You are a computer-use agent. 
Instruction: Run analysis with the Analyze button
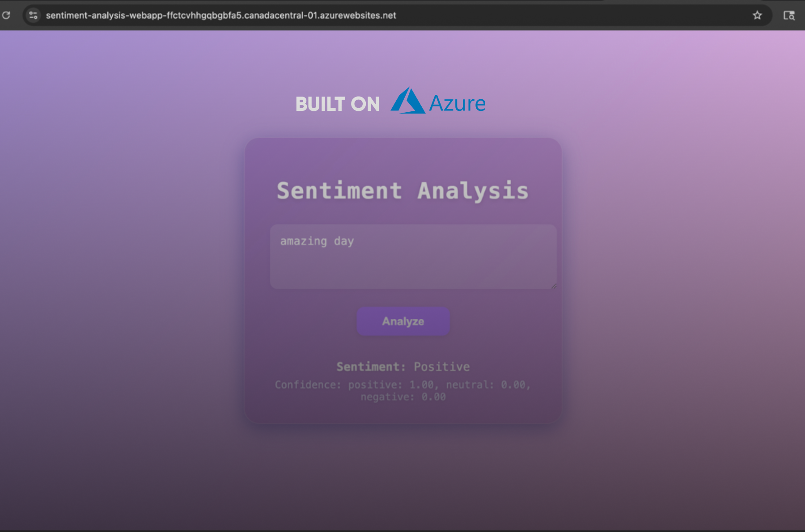click(x=403, y=321)
